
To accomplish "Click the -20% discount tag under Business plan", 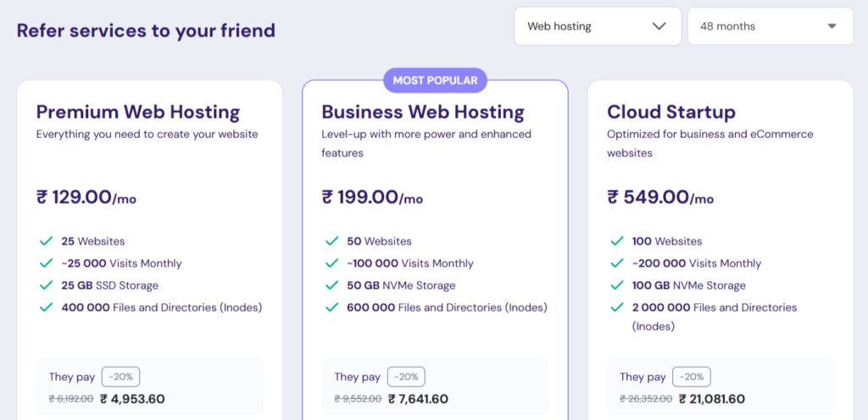I will click(406, 377).
